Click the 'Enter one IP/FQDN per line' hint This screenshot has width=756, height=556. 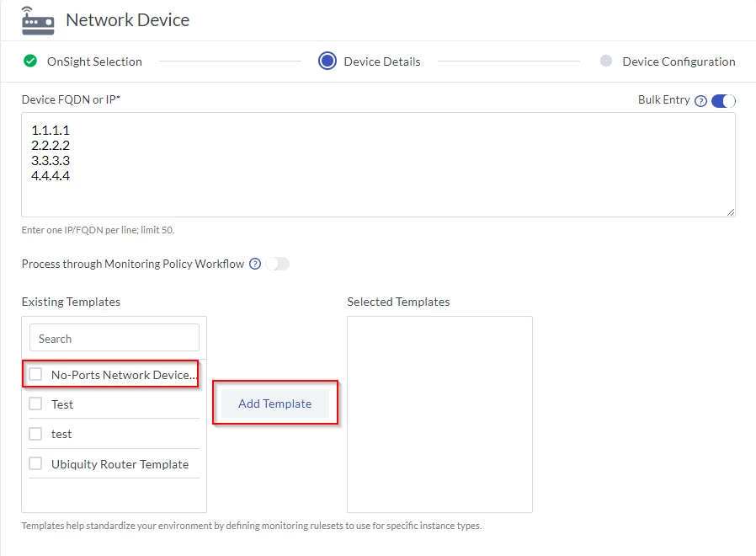coord(98,230)
